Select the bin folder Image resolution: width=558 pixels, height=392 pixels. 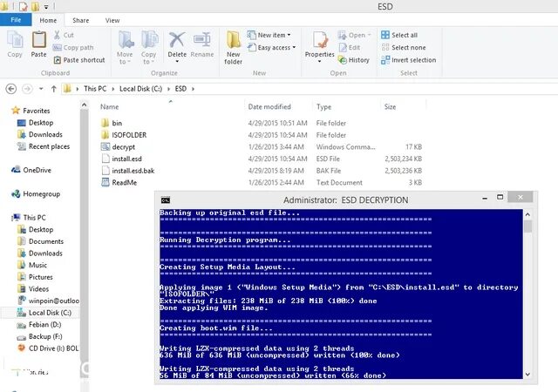[112, 123]
